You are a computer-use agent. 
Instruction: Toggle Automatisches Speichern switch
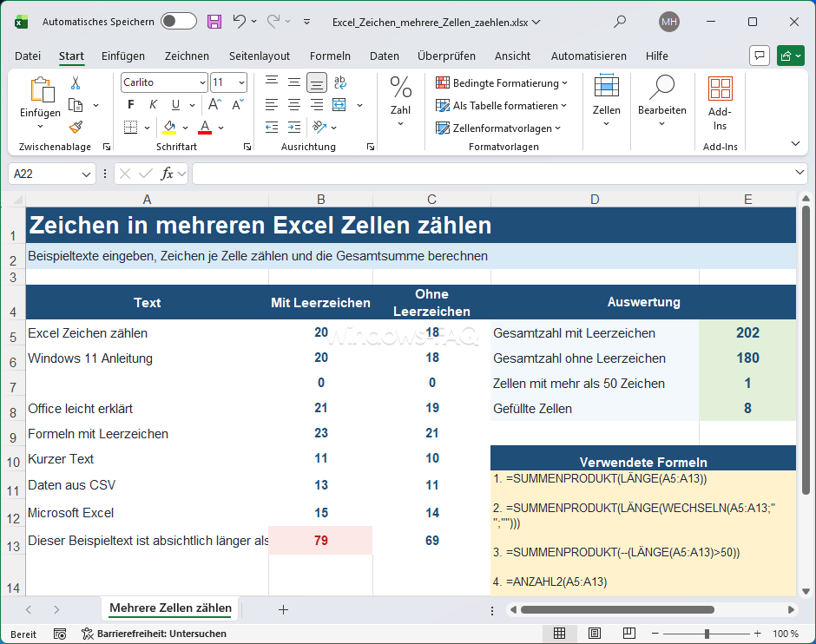click(x=179, y=22)
